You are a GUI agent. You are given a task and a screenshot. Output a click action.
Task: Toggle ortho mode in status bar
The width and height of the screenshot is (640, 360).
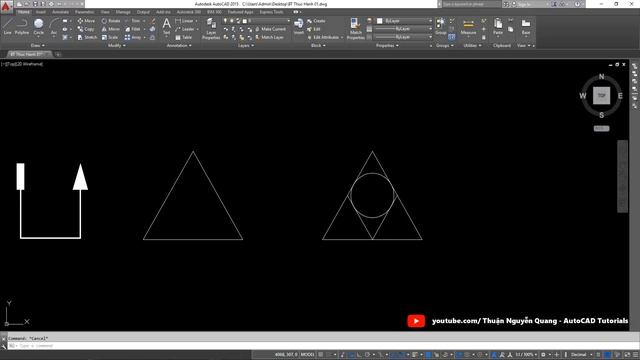pos(359,354)
